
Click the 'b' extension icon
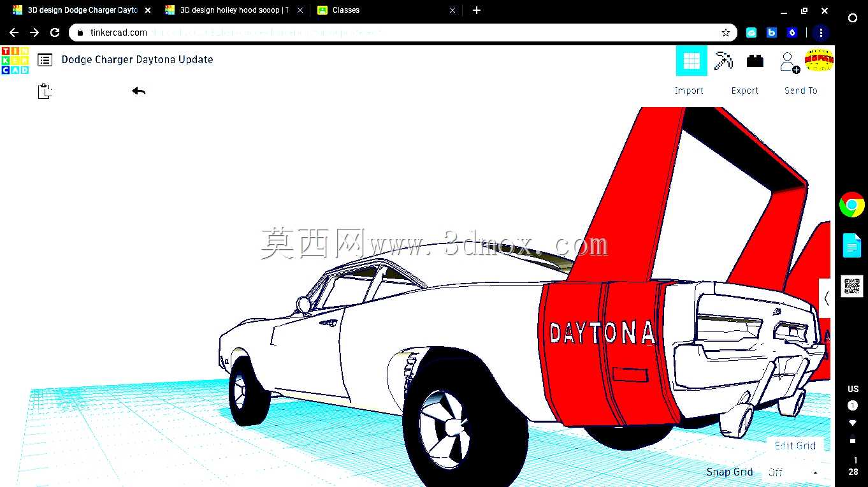(772, 33)
